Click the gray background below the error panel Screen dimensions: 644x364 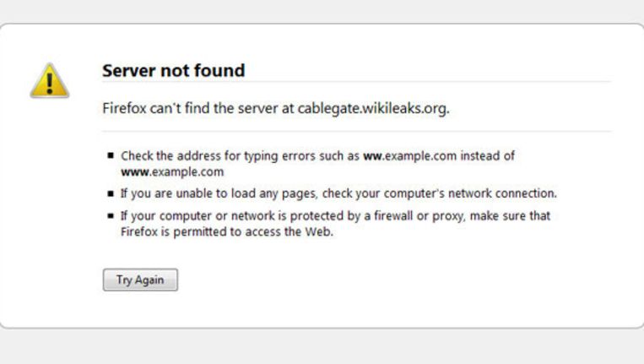[x=322, y=347]
